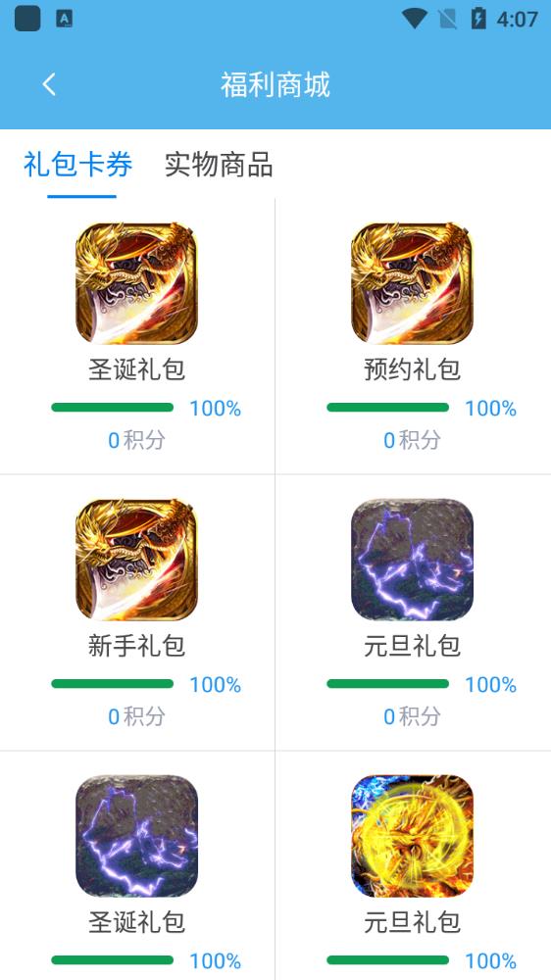This screenshot has height=980, width=551.
Task: Click the first 圣诞礼包 title text
Action: point(137,369)
